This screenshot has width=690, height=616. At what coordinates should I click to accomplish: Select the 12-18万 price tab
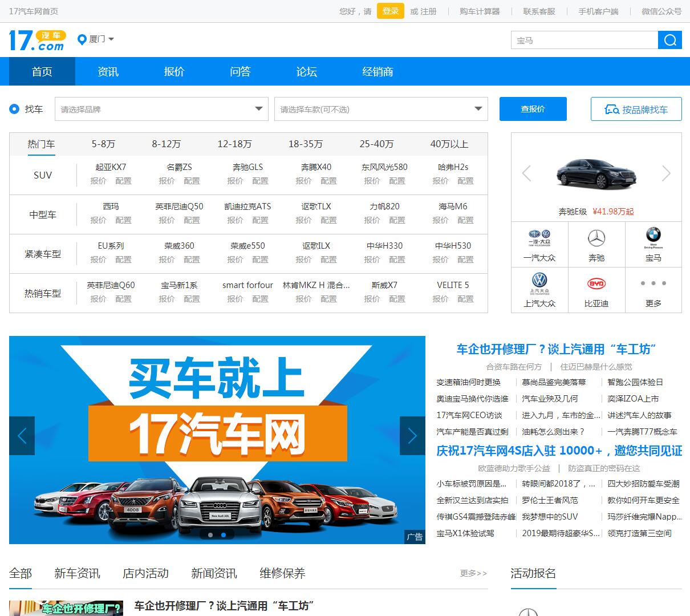coord(234,144)
